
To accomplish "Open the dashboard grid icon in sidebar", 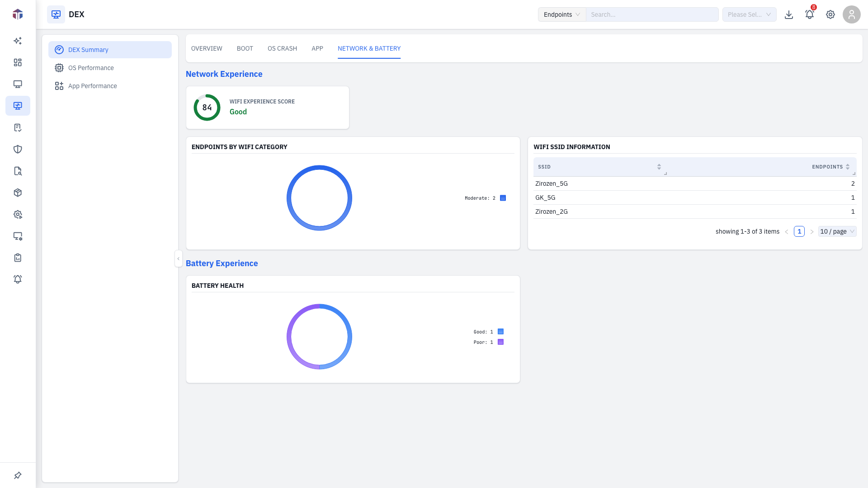I will click(x=18, y=62).
